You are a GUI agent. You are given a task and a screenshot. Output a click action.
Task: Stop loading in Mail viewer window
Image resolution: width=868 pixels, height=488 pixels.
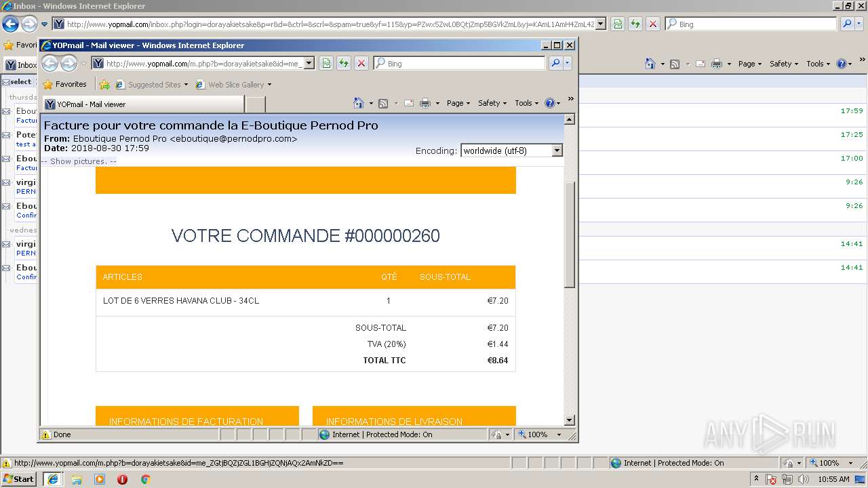pyautogui.click(x=361, y=63)
